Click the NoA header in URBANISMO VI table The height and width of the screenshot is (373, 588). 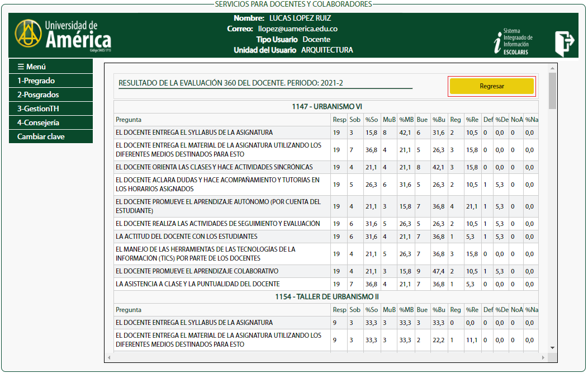(x=517, y=120)
